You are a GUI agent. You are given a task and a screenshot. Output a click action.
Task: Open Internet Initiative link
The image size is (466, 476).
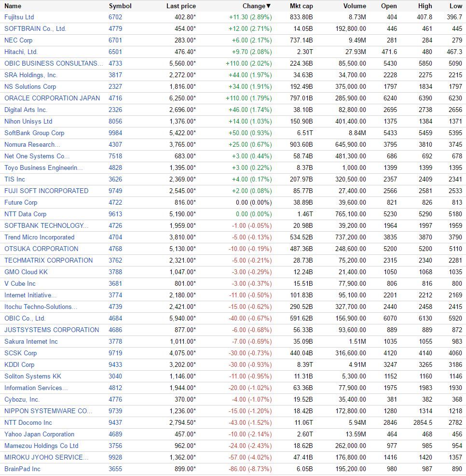tap(30, 295)
